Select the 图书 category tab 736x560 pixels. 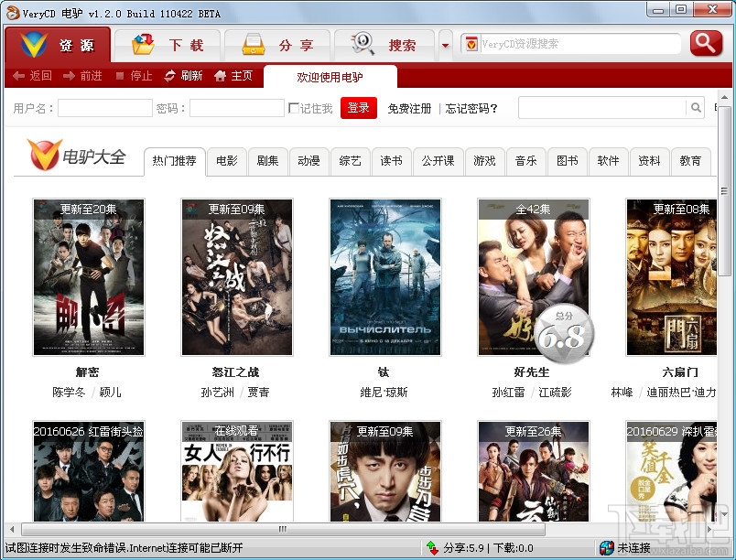567,161
